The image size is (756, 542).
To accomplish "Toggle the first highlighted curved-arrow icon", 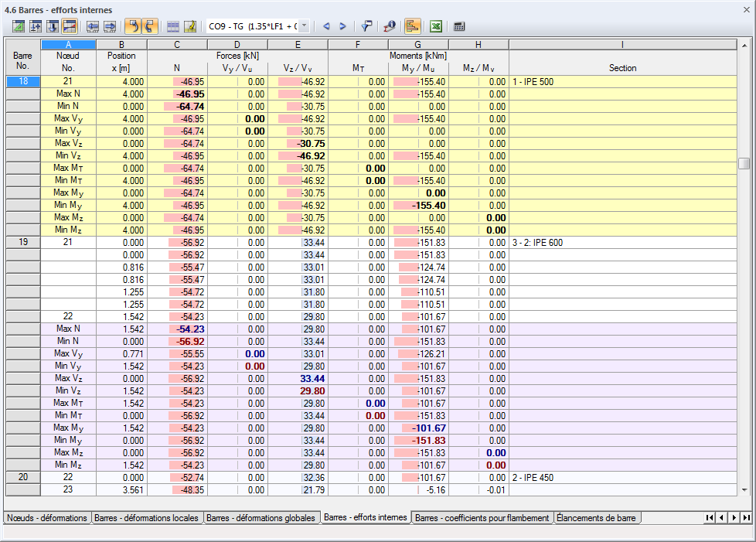I will [x=133, y=26].
